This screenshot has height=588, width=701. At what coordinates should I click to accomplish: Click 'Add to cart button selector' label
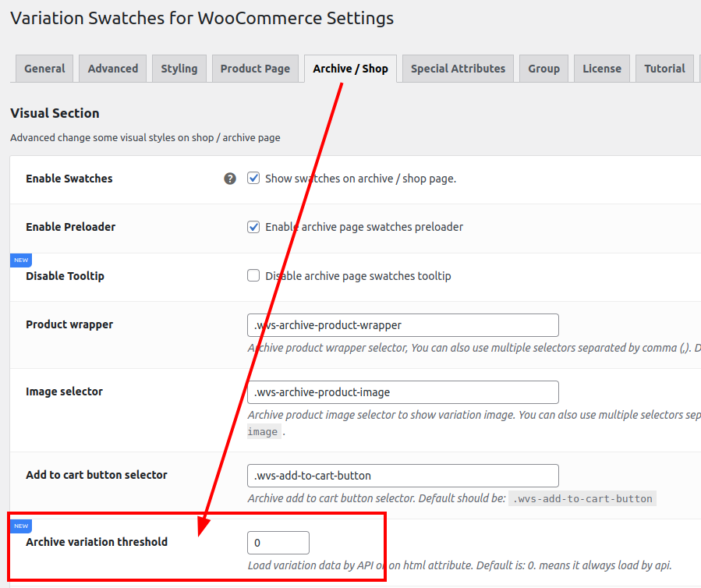[x=97, y=474]
